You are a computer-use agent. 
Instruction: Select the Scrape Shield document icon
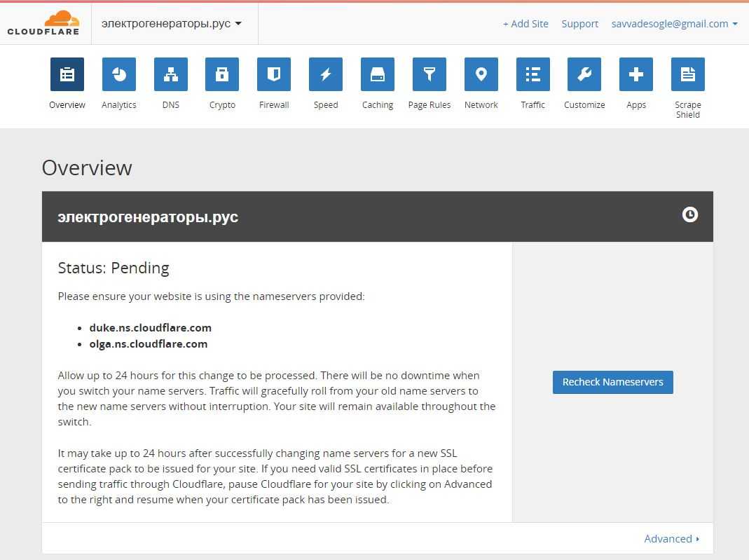click(x=688, y=74)
